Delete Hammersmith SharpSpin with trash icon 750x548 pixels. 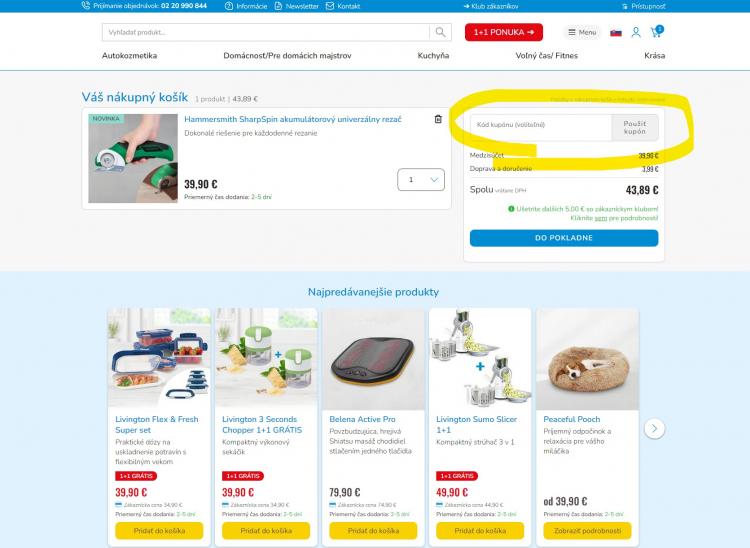(438, 119)
